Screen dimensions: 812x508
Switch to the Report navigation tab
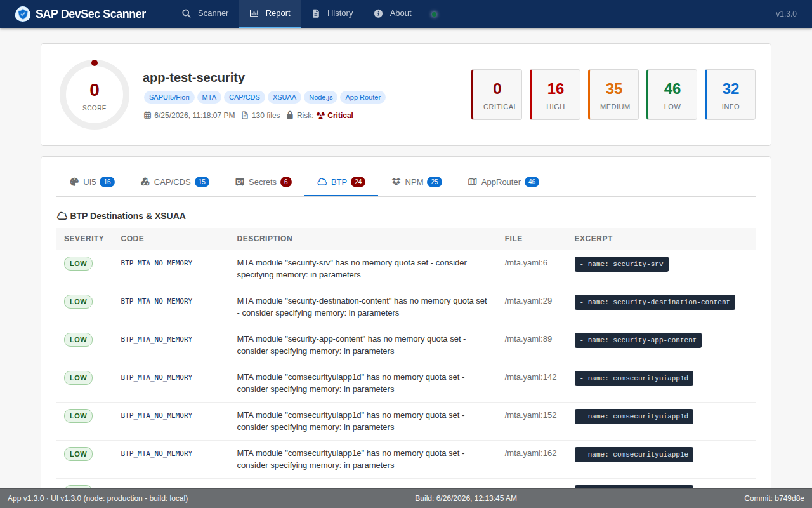270,13
